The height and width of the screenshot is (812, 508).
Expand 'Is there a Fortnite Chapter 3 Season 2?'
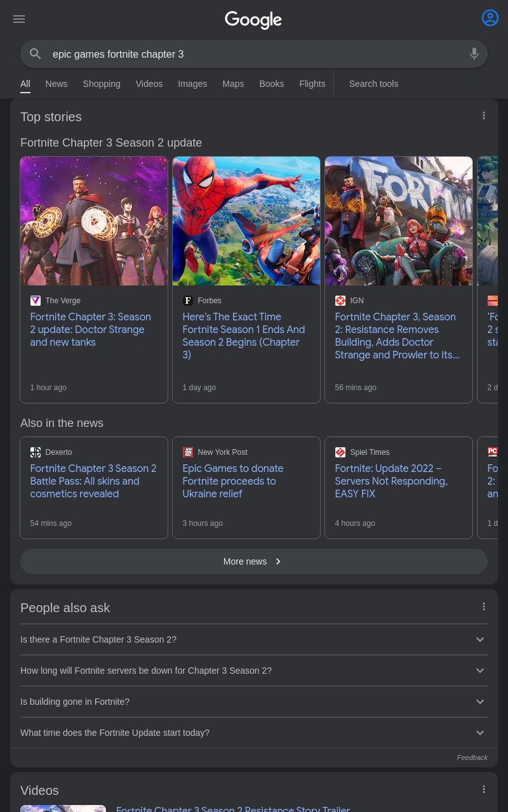[254, 639]
